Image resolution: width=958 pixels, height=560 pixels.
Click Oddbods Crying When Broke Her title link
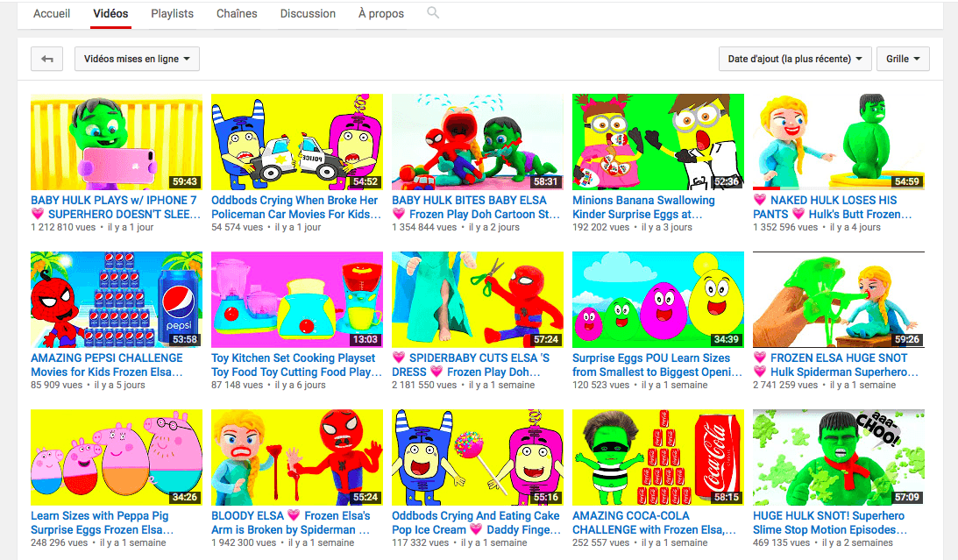pos(295,207)
